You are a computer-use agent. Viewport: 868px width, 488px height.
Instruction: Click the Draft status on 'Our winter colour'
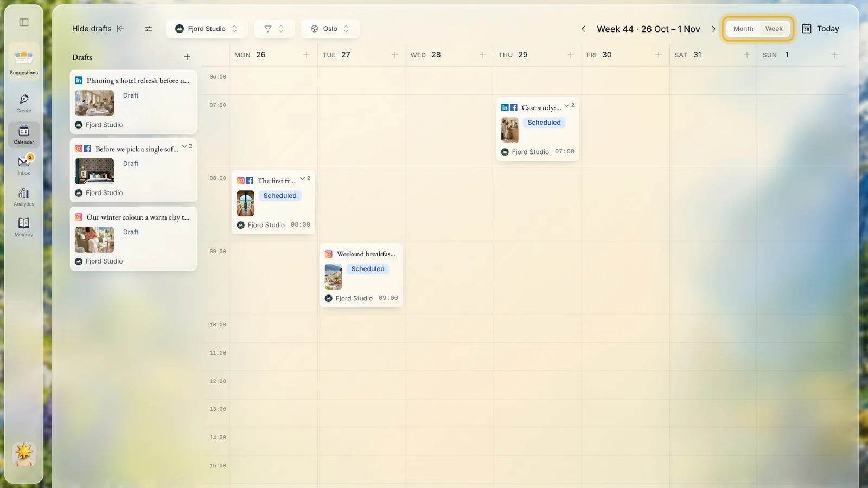click(x=131, y=232)
